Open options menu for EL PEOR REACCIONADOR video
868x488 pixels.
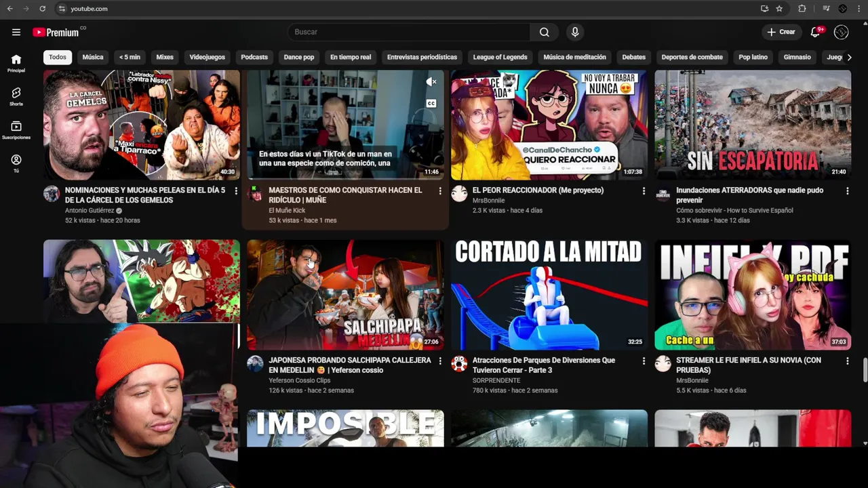click(644, 191)
